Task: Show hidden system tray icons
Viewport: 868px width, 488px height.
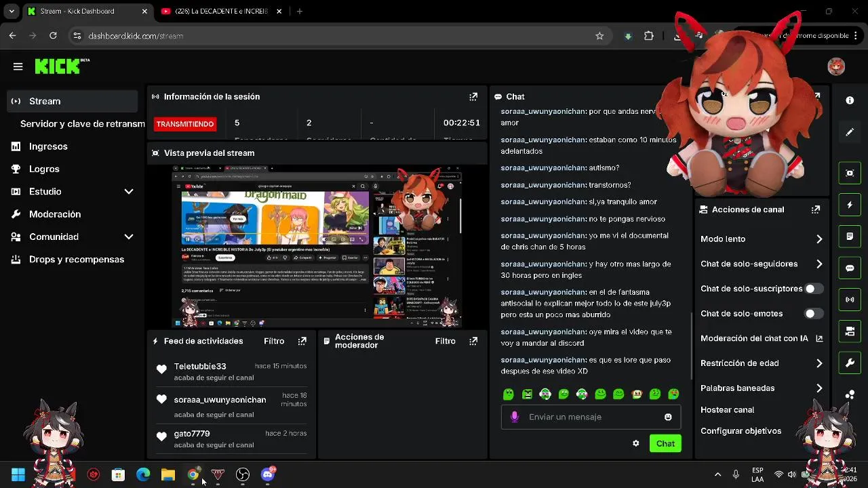Action: tap(717, 475)
